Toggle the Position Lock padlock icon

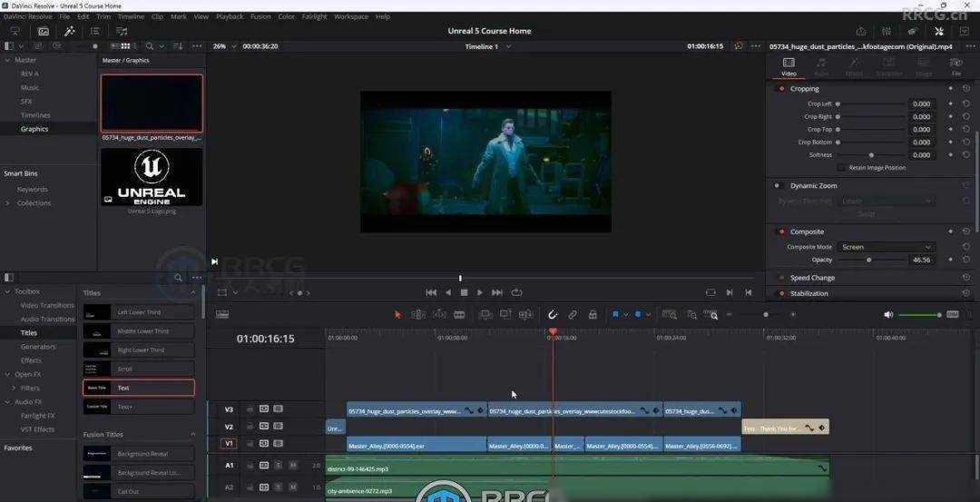593,314
